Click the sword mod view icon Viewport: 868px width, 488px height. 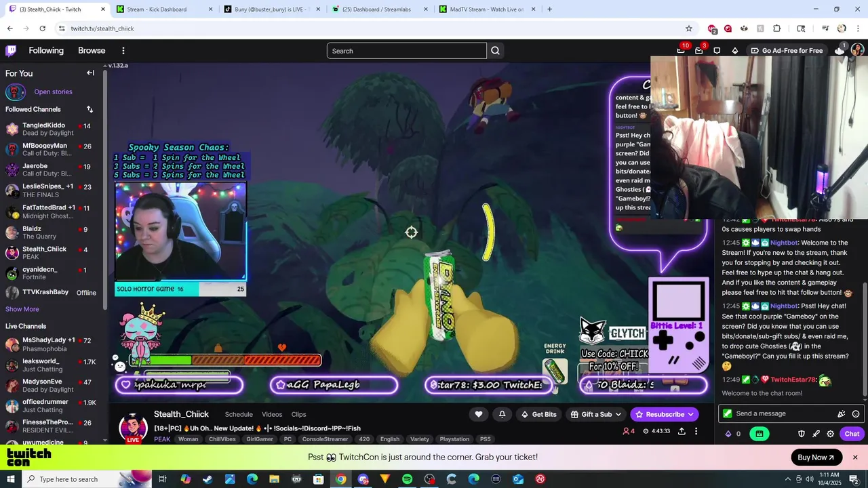click(816, 434)
